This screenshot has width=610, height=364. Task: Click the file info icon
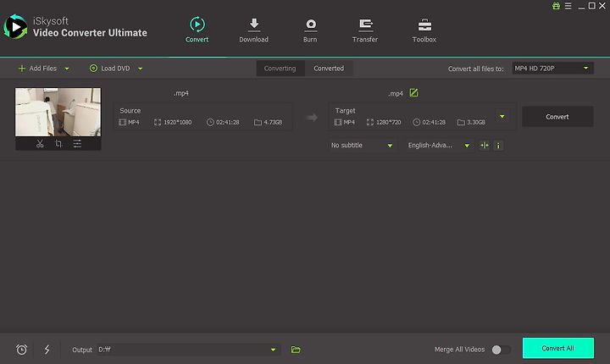click(498, 146)
